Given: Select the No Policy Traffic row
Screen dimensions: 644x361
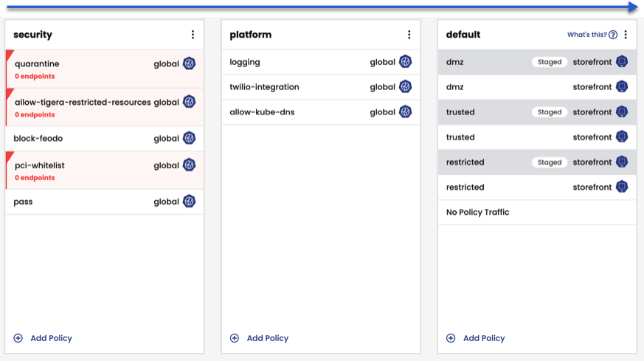Looking at the screenshot, I should 478,213.
